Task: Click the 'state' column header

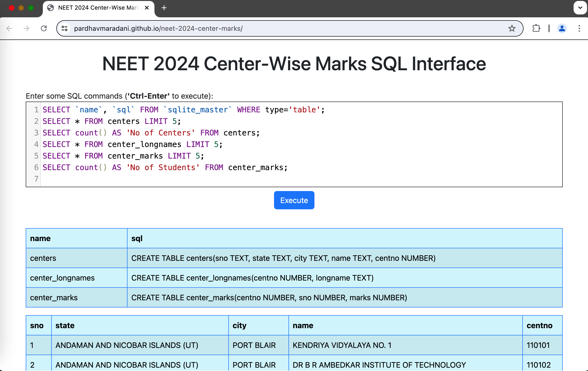Action: pyautogui.click(x=140, y=325)
